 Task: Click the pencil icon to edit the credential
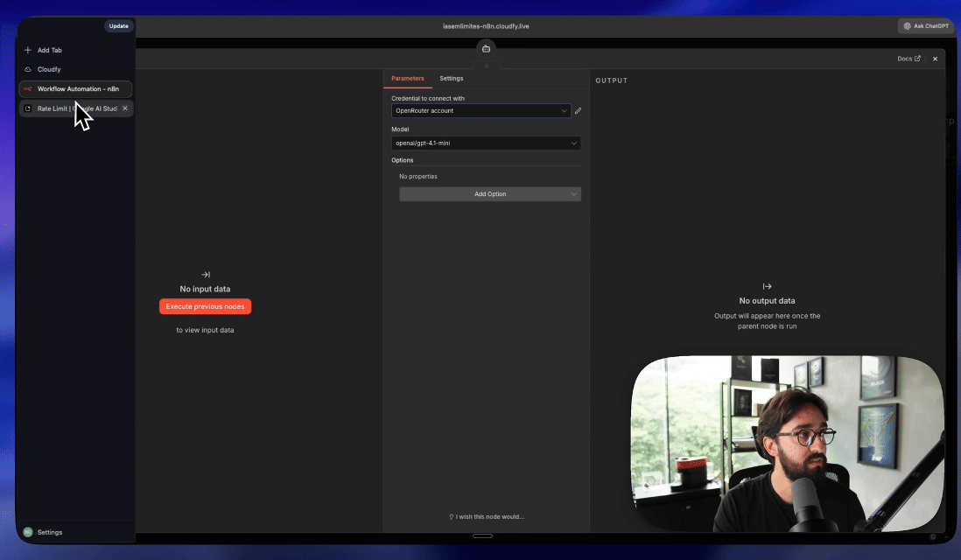click(x=578, y=111)
